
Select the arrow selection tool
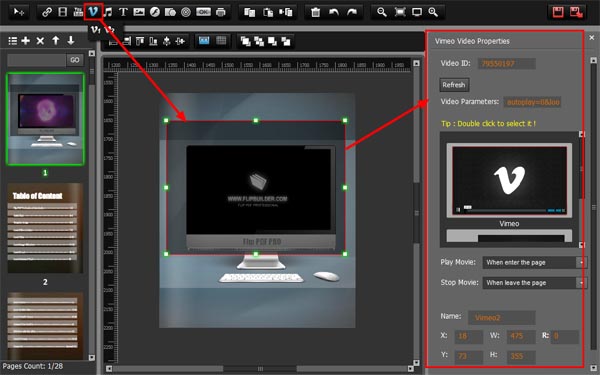pyautogui.click(x=18, y=12)
